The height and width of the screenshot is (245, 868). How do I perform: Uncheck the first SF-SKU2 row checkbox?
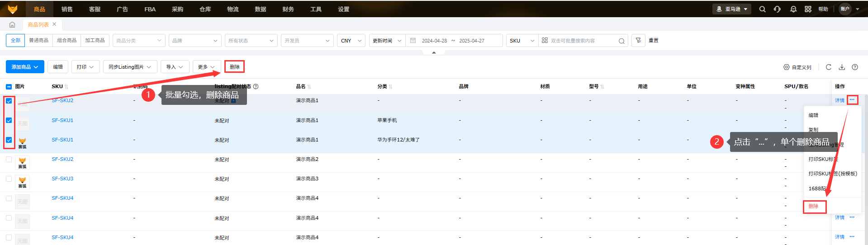click(9, 101)
